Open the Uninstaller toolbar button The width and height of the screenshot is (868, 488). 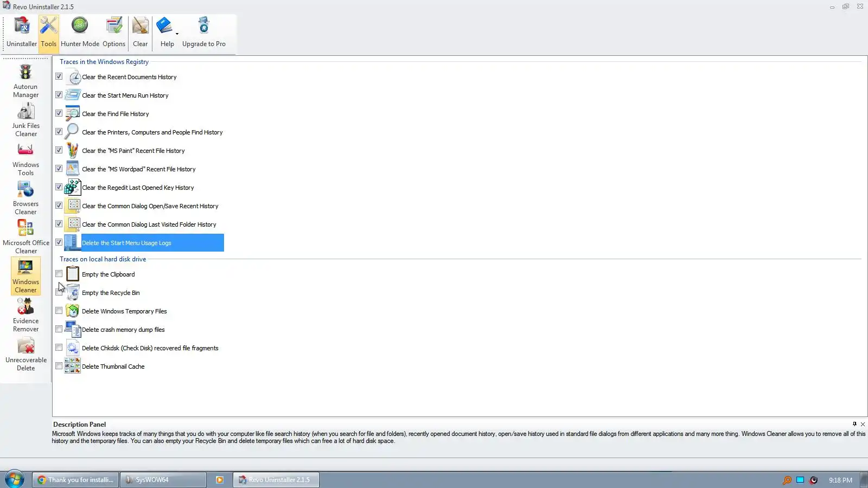[x=22, y=33]
